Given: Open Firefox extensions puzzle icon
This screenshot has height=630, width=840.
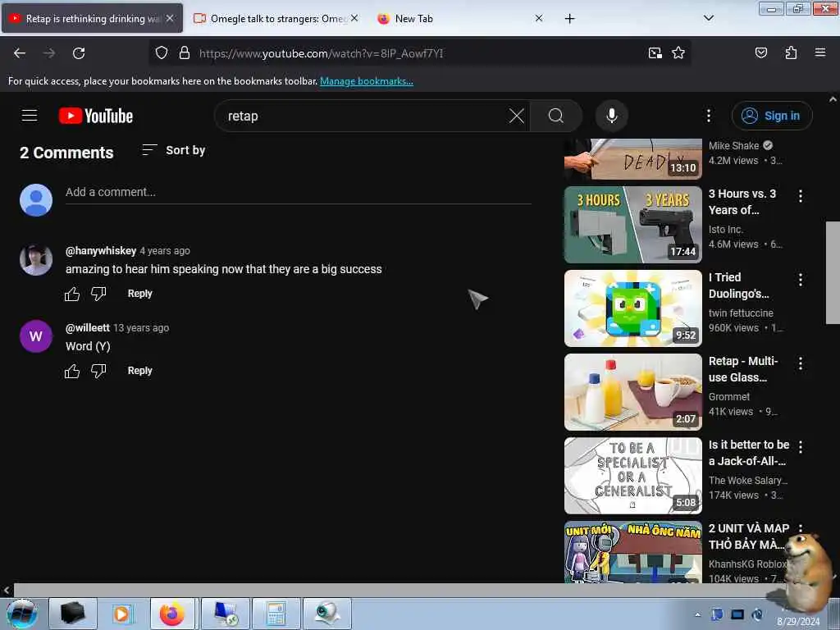Looking at the screenshot, I should coord(791,52).
